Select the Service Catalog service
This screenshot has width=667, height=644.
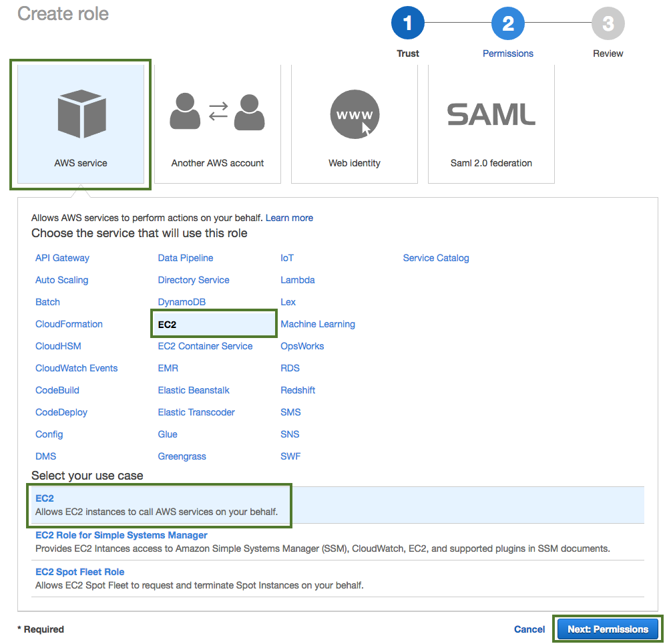tap(436, 258)
